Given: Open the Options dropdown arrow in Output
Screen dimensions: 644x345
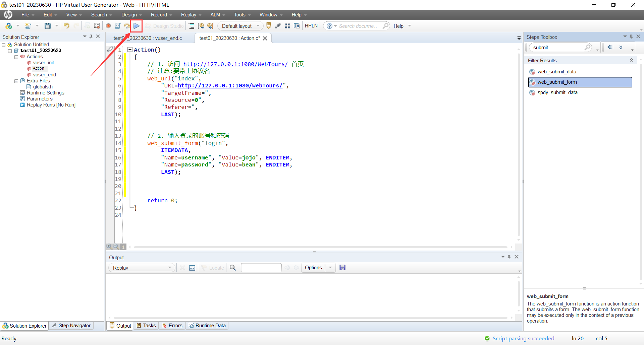Looking at the screenshot, I should (x=330, y=268).
